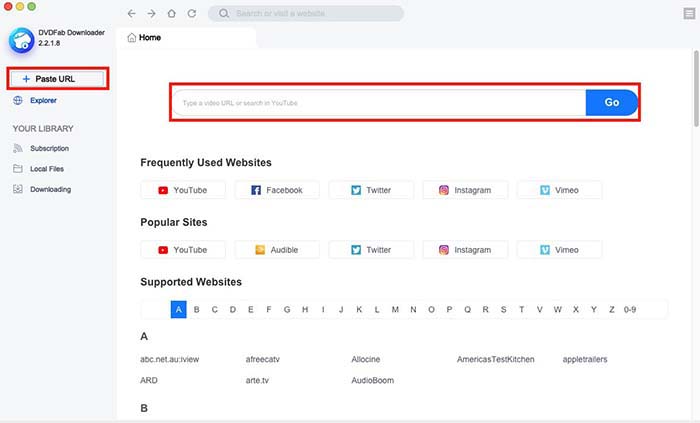Focus the video URL search field
700x423 pixels.
tap(378, 103)
